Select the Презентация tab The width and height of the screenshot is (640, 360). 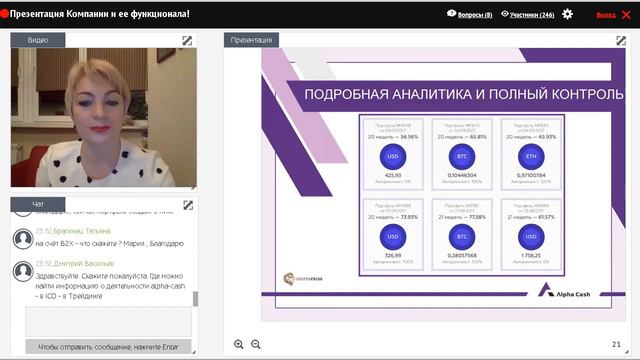pos(251,40)
